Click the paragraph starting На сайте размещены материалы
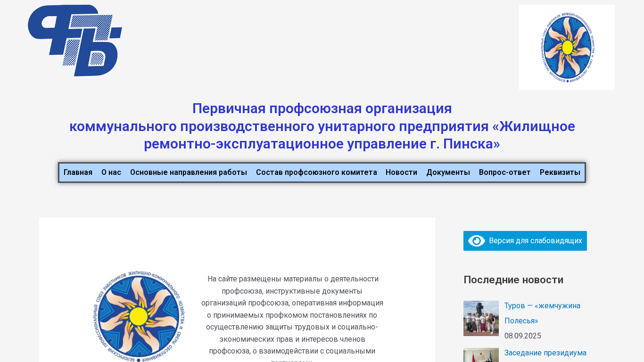Viewport: 644px width, 362px height. point(292,318)
